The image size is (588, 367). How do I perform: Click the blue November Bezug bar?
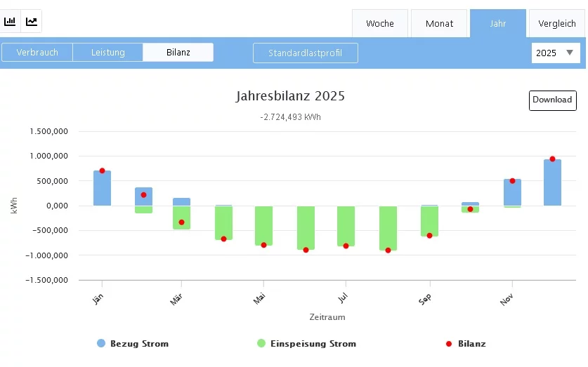[x=512, y=193]
